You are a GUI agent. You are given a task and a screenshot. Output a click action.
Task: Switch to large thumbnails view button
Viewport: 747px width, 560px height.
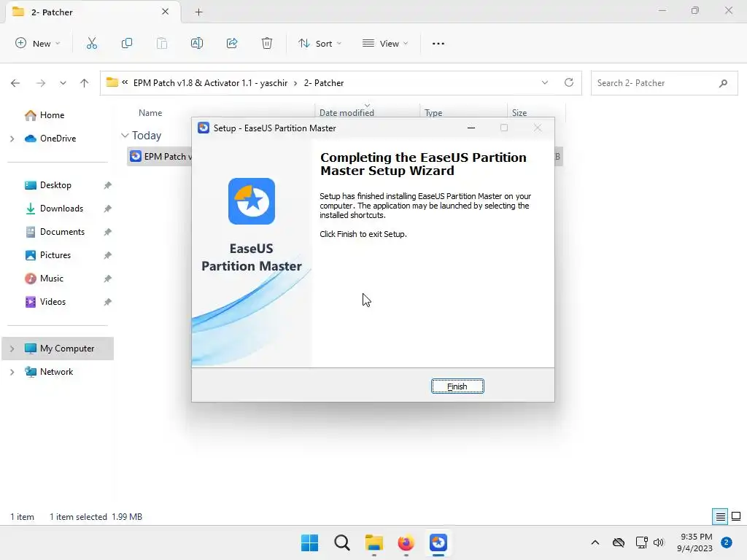click(736, 516)
